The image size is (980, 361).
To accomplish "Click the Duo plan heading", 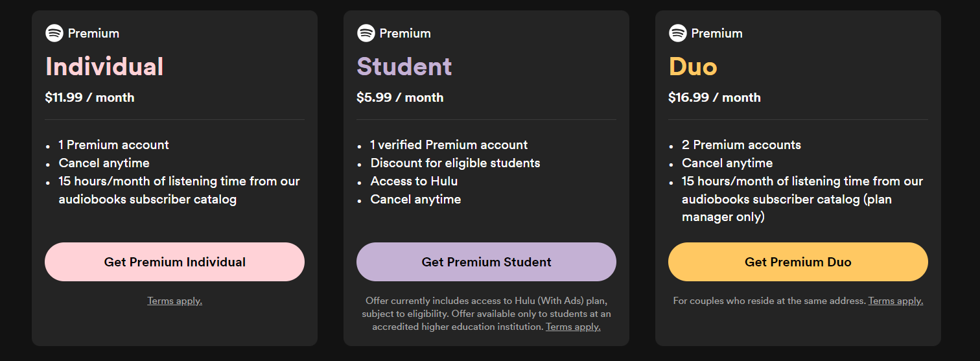I will (693, 67).
